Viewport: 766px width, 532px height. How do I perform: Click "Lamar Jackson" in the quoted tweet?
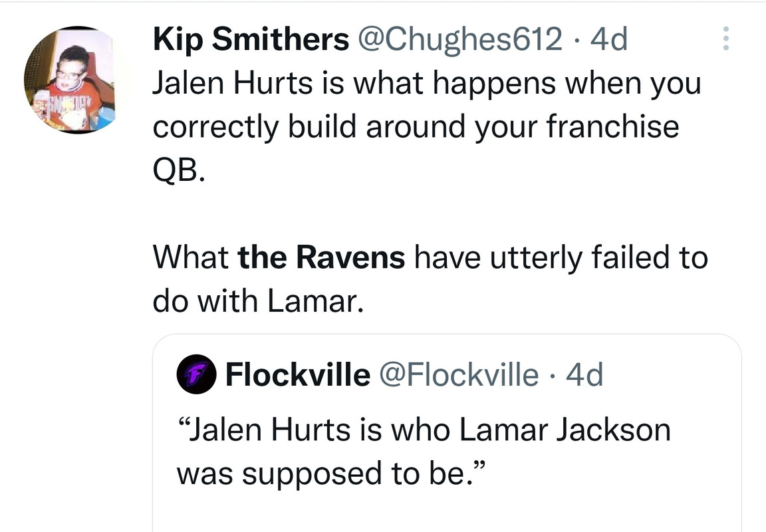(x=564, y=430)
